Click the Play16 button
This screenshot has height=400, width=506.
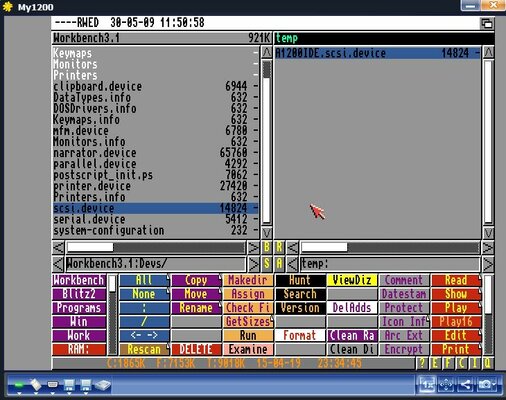coord(456,322)
